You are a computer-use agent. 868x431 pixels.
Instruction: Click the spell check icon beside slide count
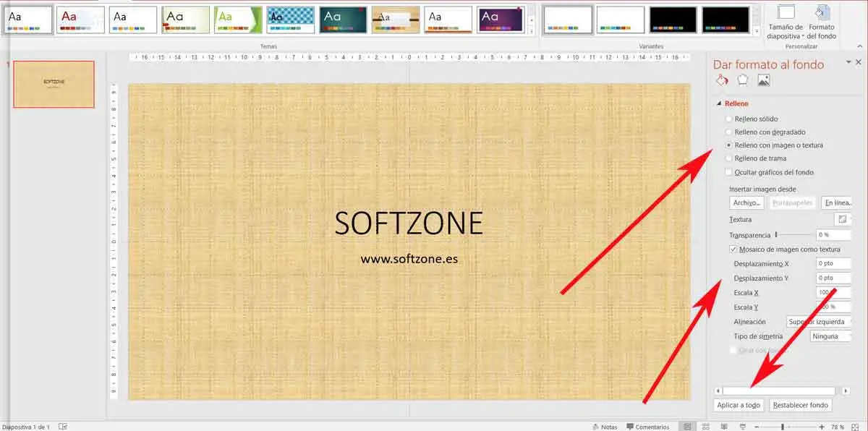(63, 427)
